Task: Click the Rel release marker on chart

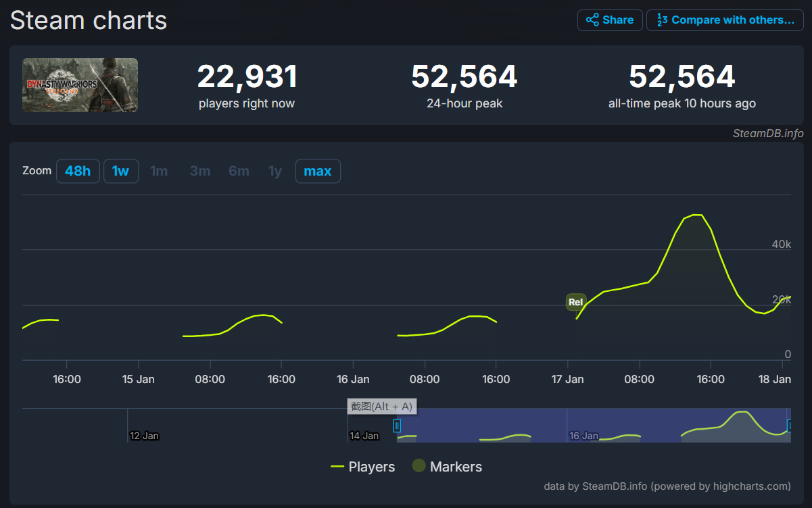Action: tap(575, 302)
